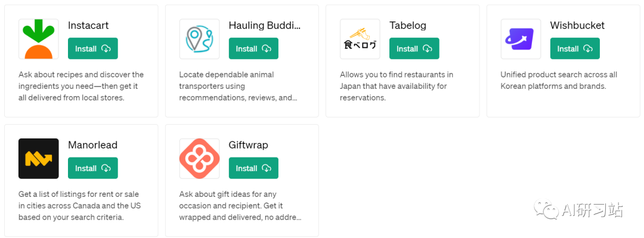Screen dimensions: 644x238
Task: Click the Giftwrap gift ideas description text
Action: (240, 206)
